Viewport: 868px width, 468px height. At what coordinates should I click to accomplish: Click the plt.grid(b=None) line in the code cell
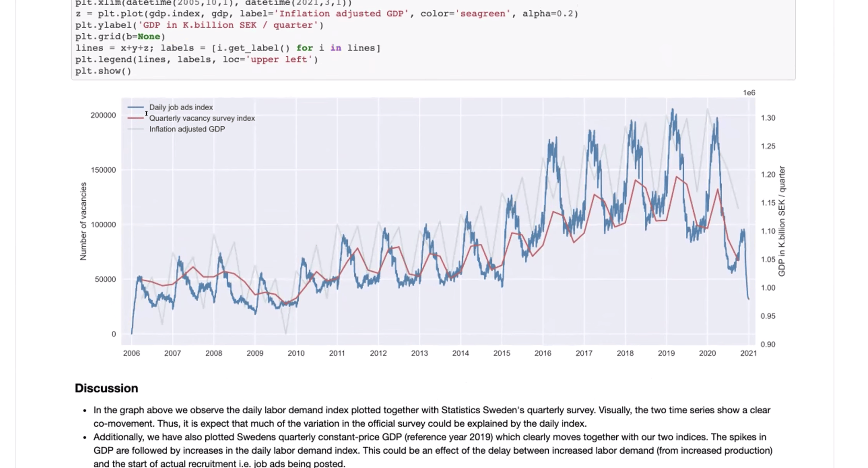point(120,37)
